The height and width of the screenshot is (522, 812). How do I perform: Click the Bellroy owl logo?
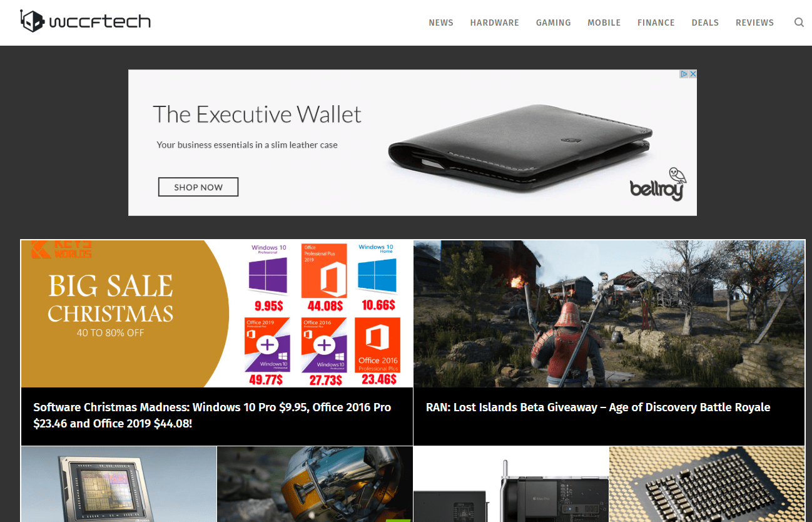[x=657, y=184]
